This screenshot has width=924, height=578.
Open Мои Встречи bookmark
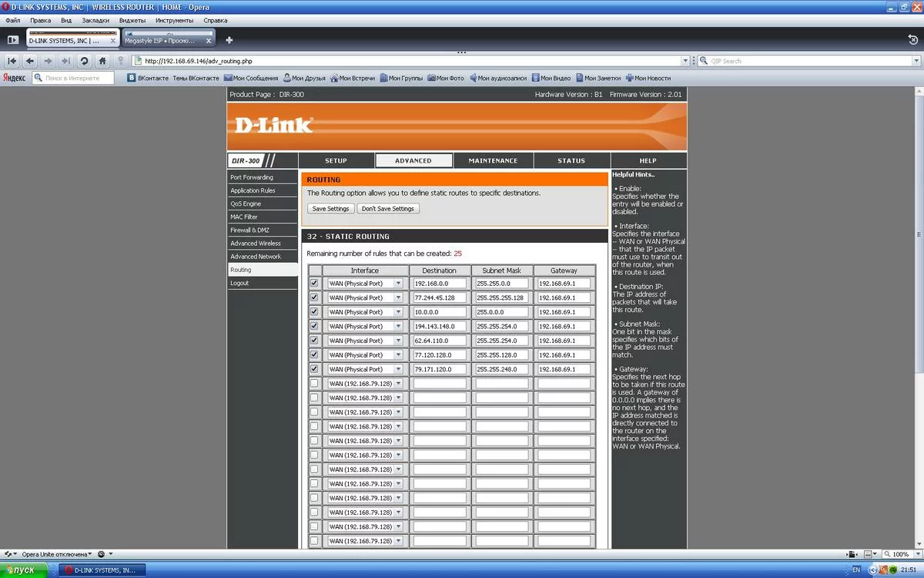(352, 78)
